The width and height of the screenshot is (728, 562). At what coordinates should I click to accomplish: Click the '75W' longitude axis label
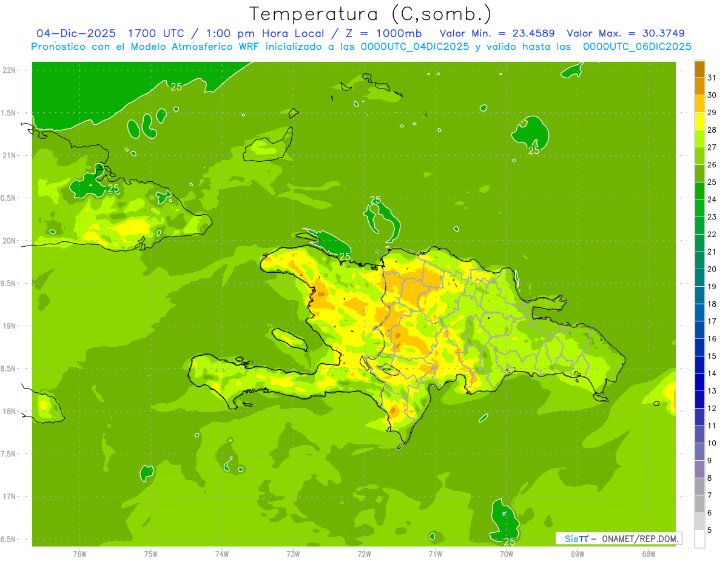pos(151,554)
